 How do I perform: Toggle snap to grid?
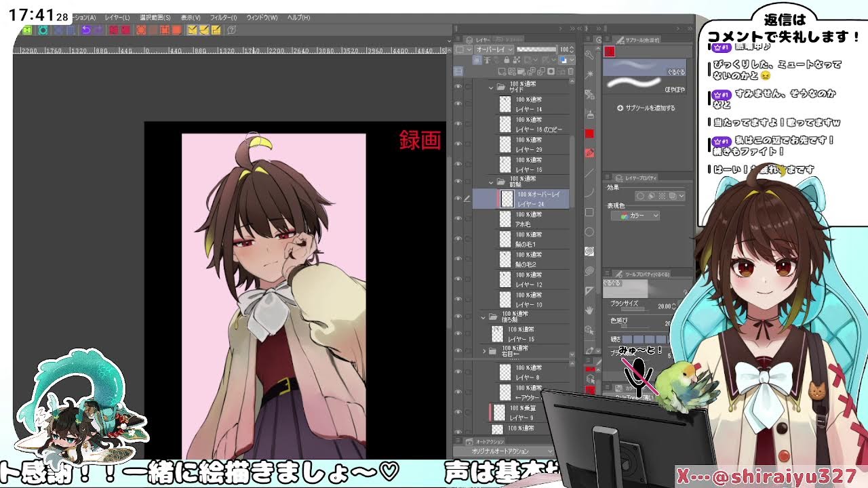pos(216,30)
